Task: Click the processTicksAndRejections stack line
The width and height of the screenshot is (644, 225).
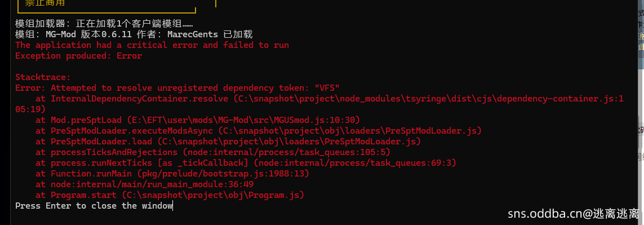Action: (x=213, y=152)
